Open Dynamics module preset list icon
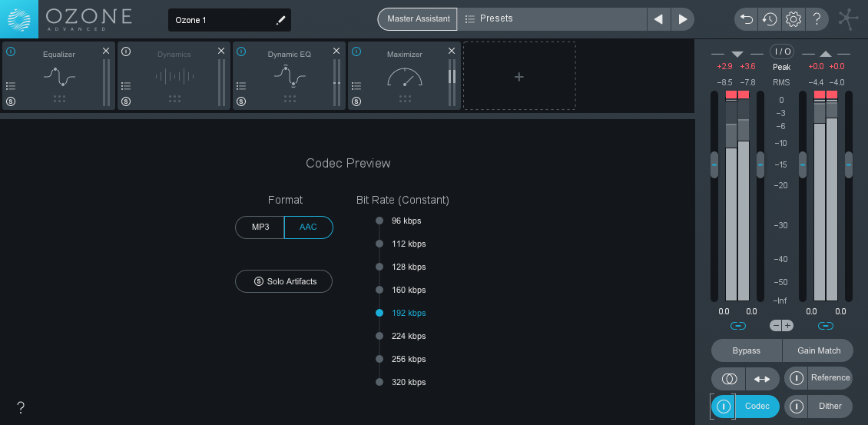Image resolution: width=868 pixels, height=425 pixels. [126, 86]
